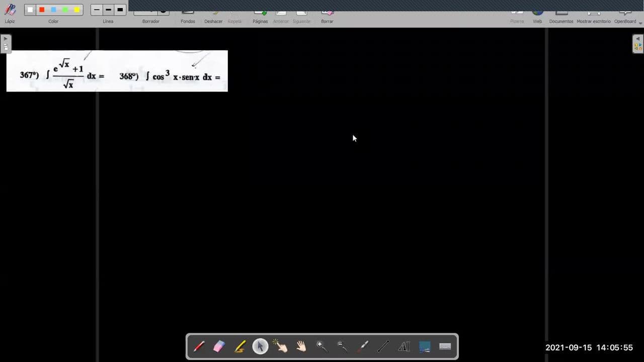Start capture part of screen tool
Image resolution: width=644 pixels, height=362 pixels.
tap(425, 346)
